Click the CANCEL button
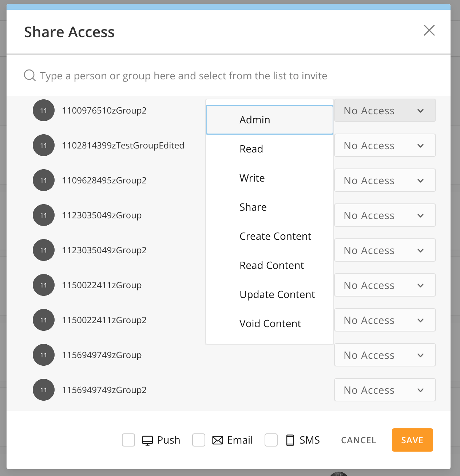 tap(358, 440)
